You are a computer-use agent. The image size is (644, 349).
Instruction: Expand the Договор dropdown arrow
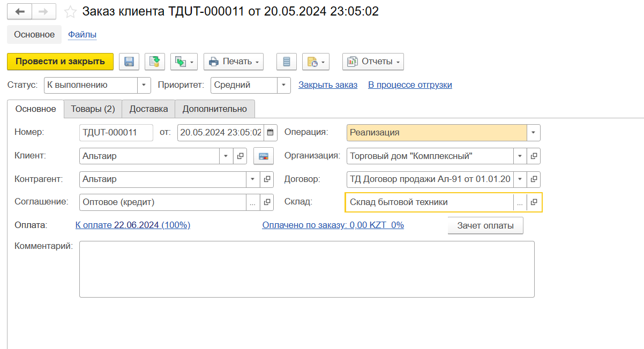click(520, 179)
